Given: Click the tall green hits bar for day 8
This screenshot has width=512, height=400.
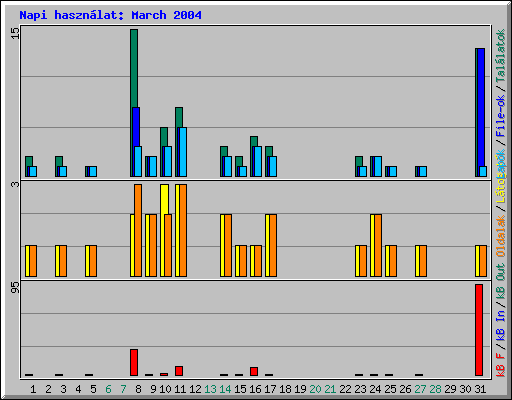Looking at the screenshot, I should coord(134,68).
